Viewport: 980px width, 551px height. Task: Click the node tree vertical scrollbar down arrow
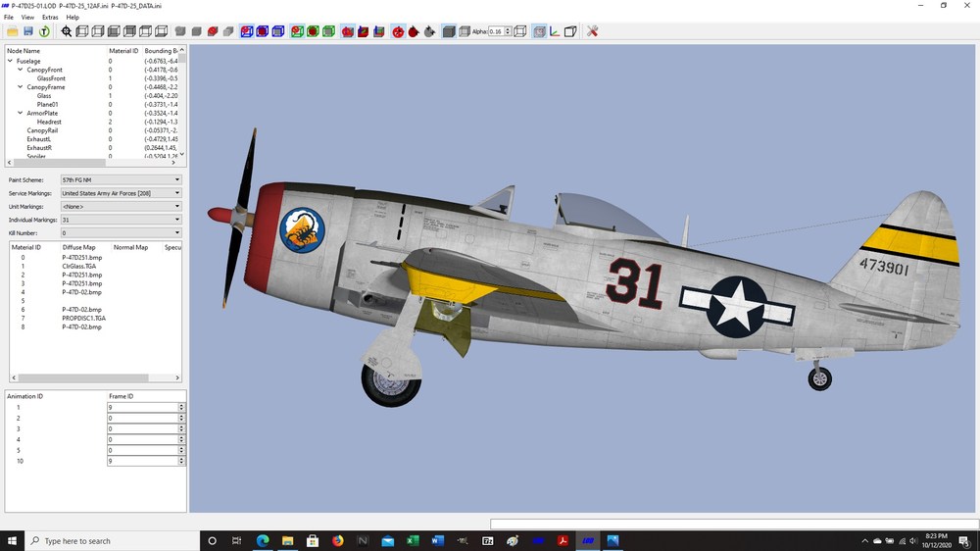coord(182,155)
